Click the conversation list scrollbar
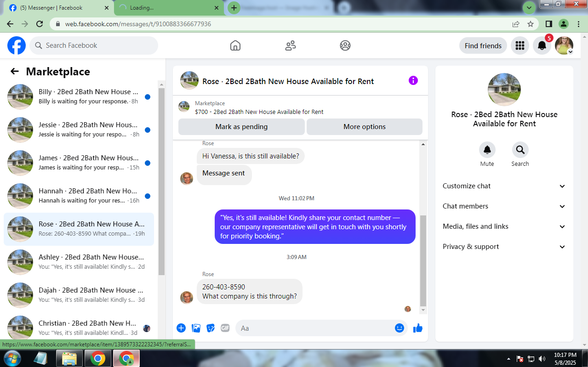This screenshot has height=367, width=588. pyautogui.click(x=161, y=181)
